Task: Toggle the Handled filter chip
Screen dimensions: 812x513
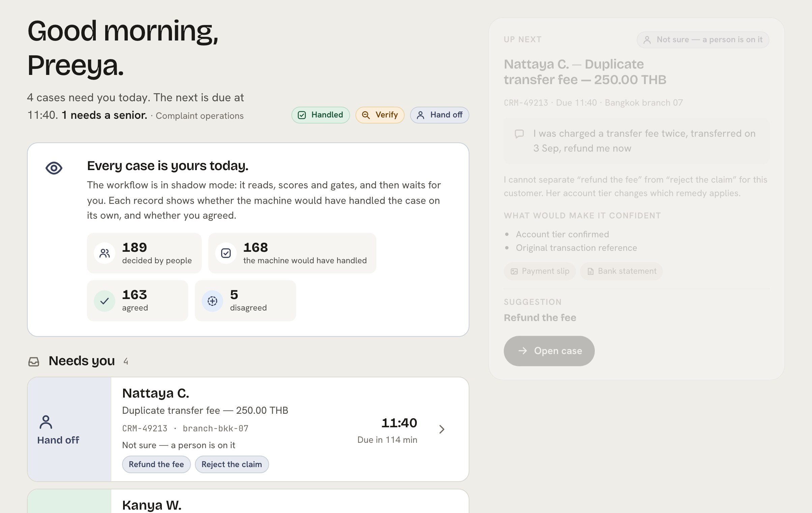Action: click(320, 115)
